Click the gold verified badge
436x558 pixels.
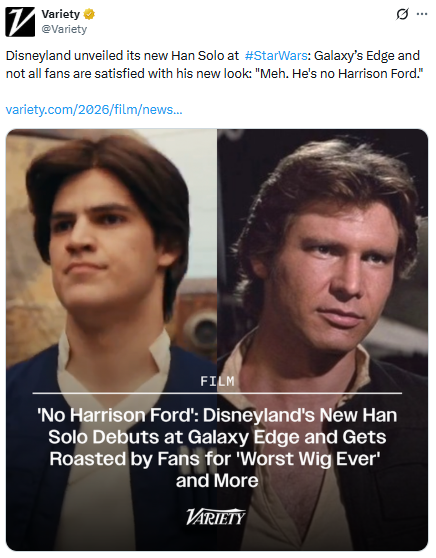pos(89,15)
